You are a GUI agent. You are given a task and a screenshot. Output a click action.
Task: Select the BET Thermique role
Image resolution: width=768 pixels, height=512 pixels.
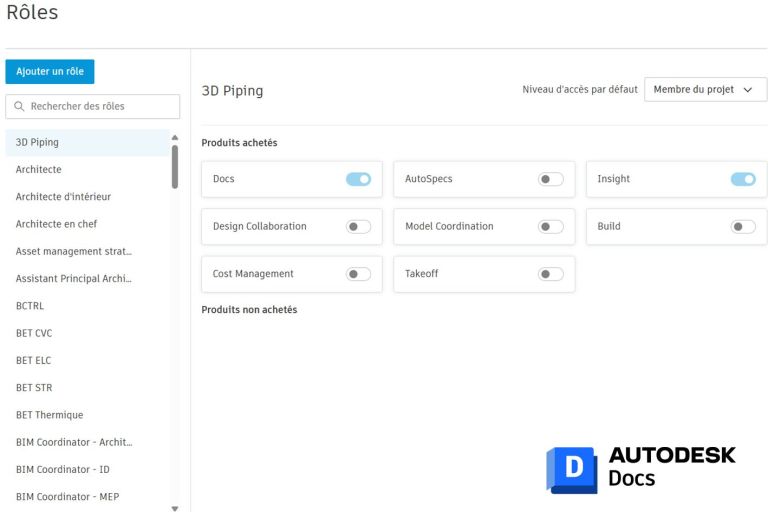pos(88,415)
